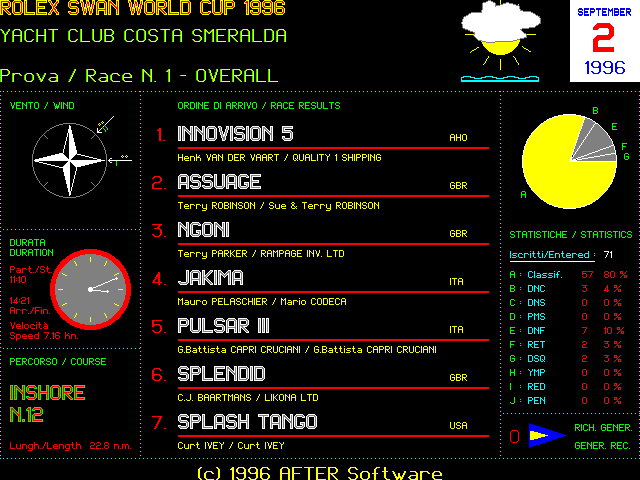Click the C : DNS statistics row
The image size is (640, 480).
tap(565, 303)
